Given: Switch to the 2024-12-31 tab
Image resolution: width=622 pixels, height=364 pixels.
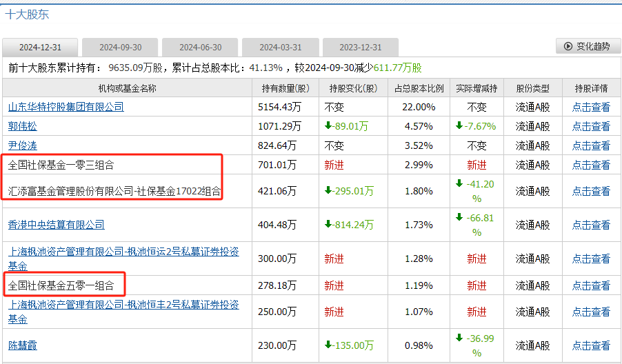Looking at the screenshot, I should [x=40, y=47].
